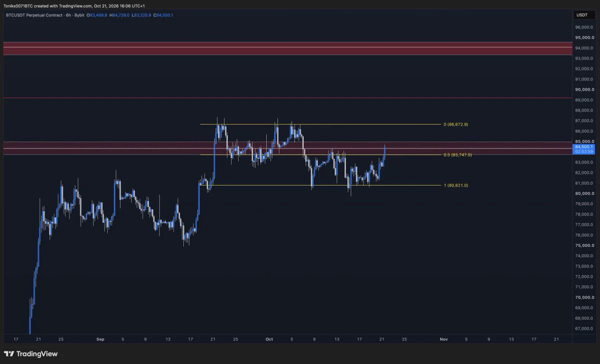
Task: Click the Sep label on the time axis
Action: click(100, 339)
